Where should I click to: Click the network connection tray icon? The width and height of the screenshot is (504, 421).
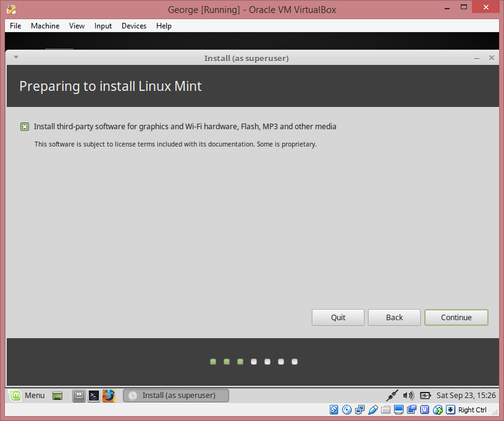point(392,395)
